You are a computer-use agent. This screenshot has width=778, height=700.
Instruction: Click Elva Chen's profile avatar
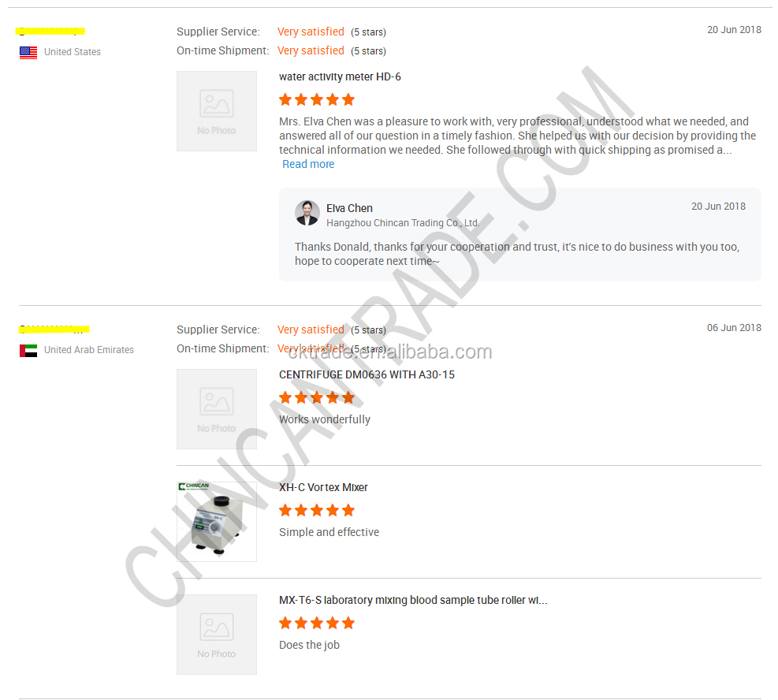coord(307,213)
